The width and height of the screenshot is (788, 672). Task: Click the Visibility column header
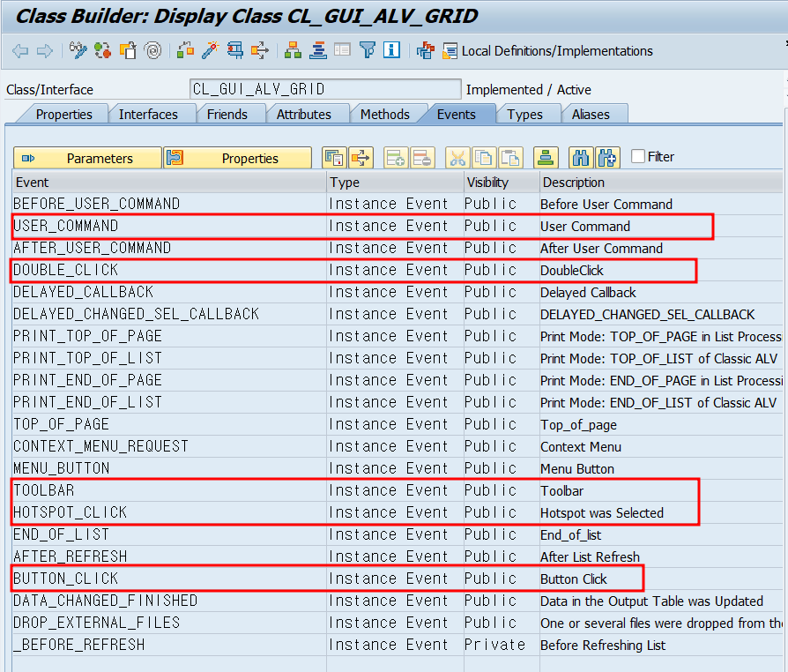coord(502,182)
